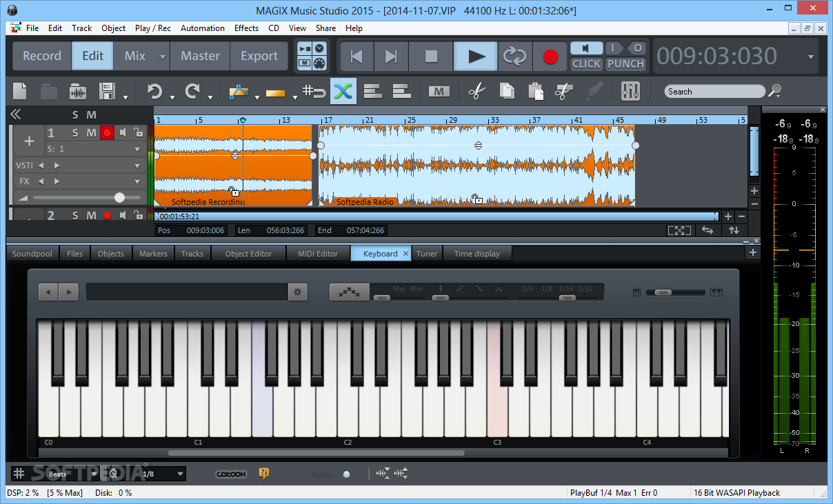Split object with the scissors-on-bar icon

coord(563,91)
